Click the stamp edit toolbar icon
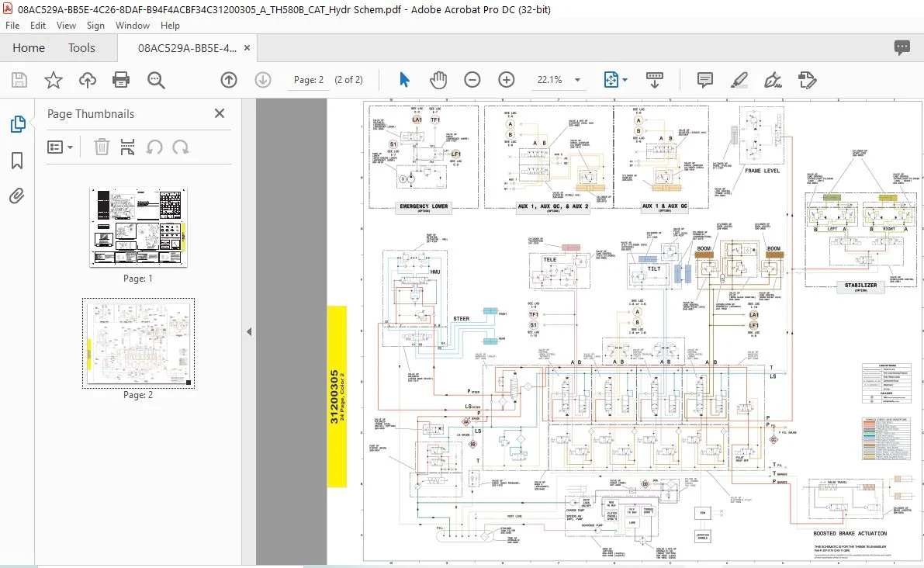The height and width of the screenshot is (568, 924). (x=807, y=80)
